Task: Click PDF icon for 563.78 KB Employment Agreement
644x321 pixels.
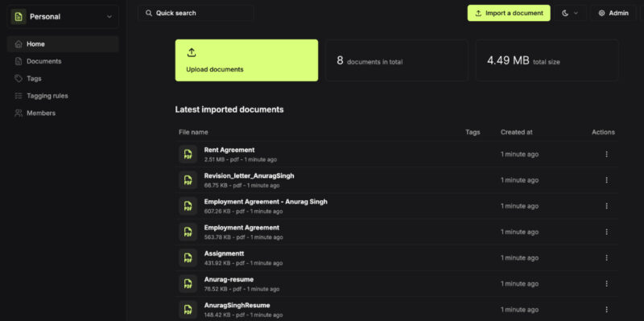Action: (188, 232)
